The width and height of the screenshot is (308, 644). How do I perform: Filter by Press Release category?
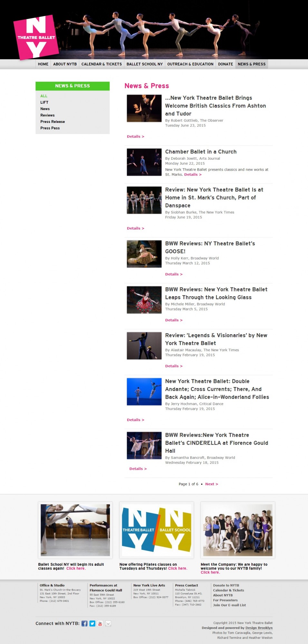point(53,122)
